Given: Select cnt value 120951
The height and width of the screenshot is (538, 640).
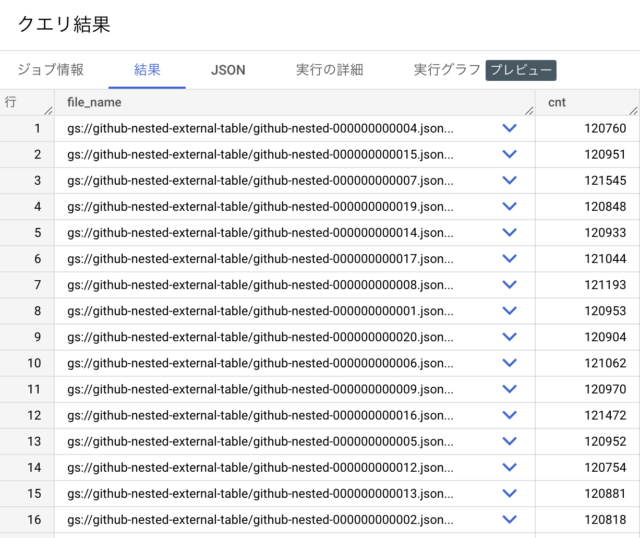Looking at the screenshot, I should point(605,154).
